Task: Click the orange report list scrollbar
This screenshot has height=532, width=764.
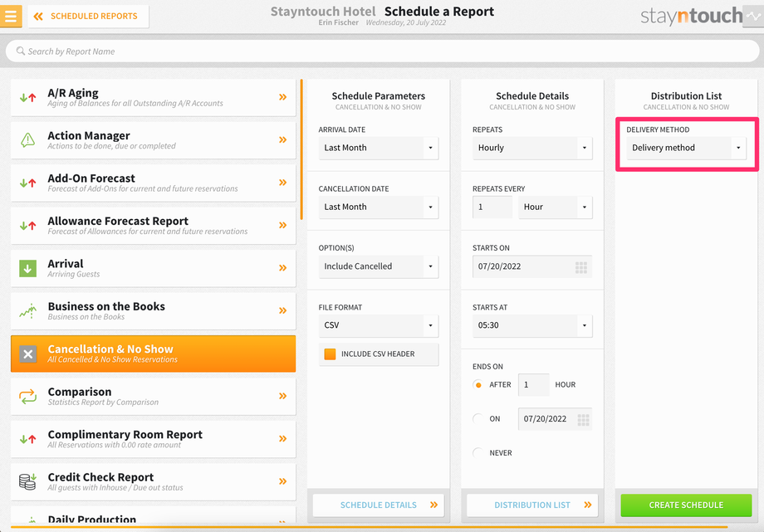Action: (x=301, y=149)
